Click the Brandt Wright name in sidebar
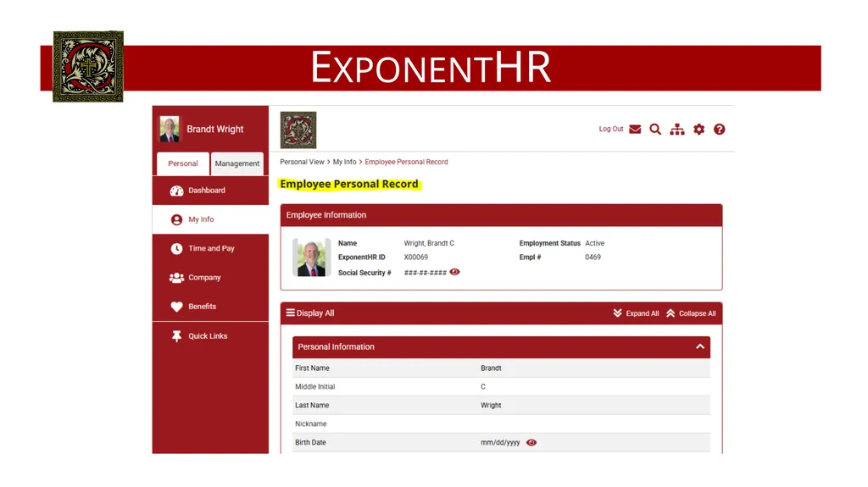868x487 pixels. tap(214, 129)
